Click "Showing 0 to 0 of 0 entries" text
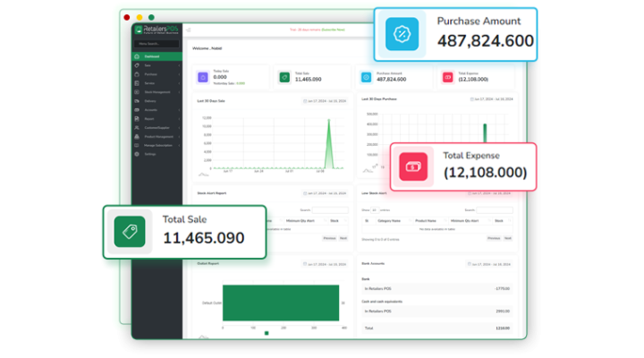 coord(380,239)
